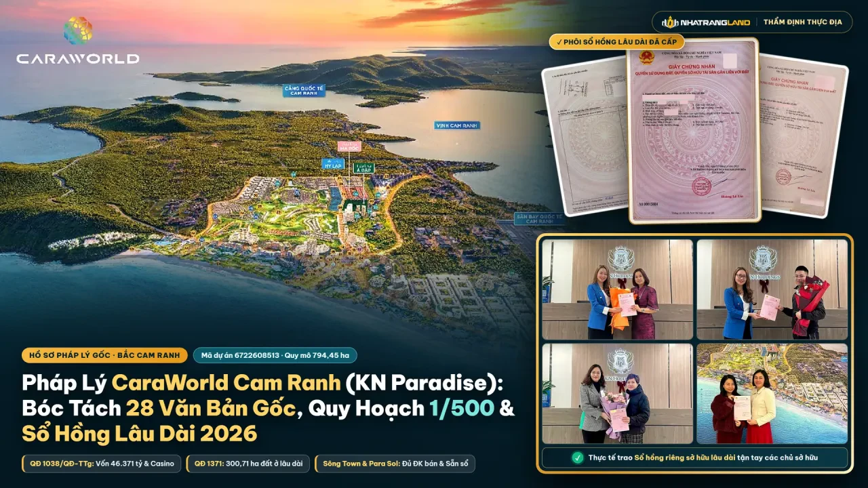Open the center 'GIẤY CHỨNG NHẬN' certificate image
Viewport: 868px width, 488px height.
point(694,129)
